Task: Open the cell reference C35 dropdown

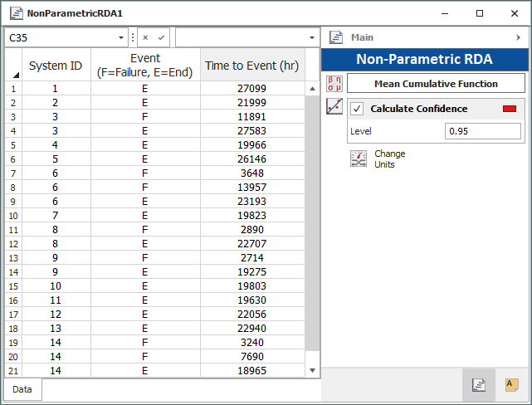Action: [121, 37]
